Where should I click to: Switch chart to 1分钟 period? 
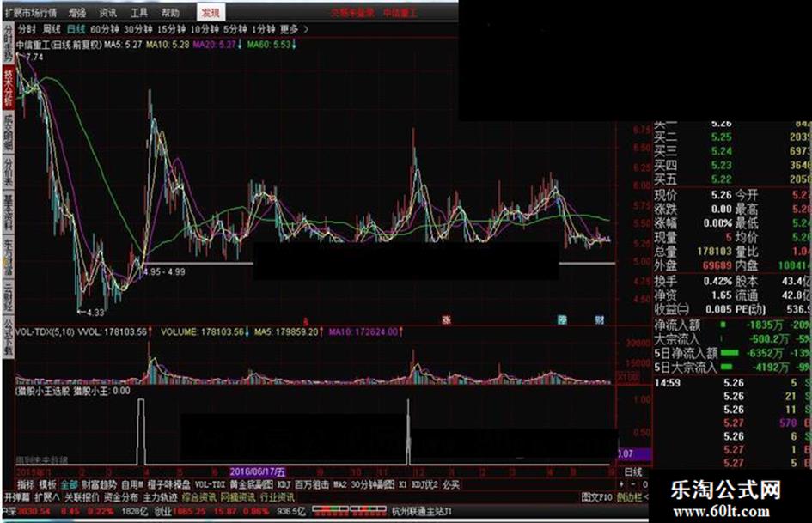263,29
